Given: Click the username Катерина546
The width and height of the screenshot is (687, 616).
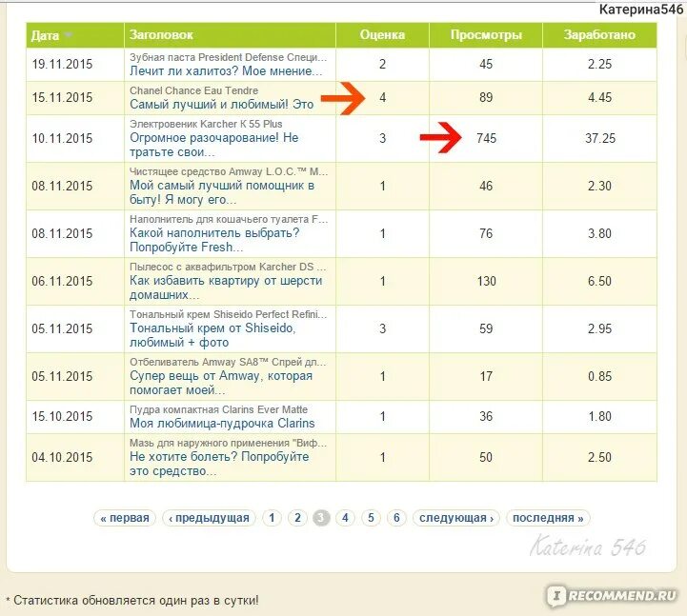Looking at the screenshot, I should click(x=641, y=10).
